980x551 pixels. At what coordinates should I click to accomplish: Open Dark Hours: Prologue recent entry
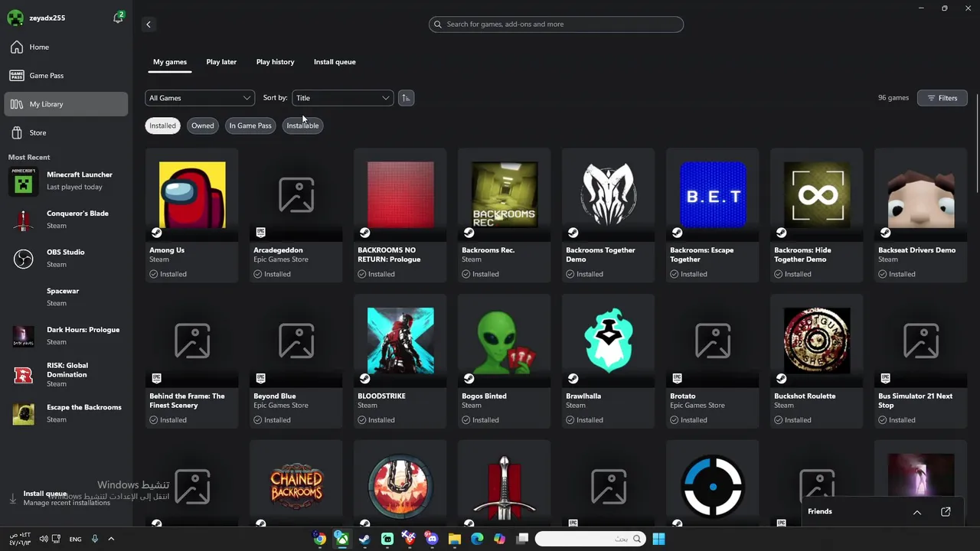click(66, 336)
